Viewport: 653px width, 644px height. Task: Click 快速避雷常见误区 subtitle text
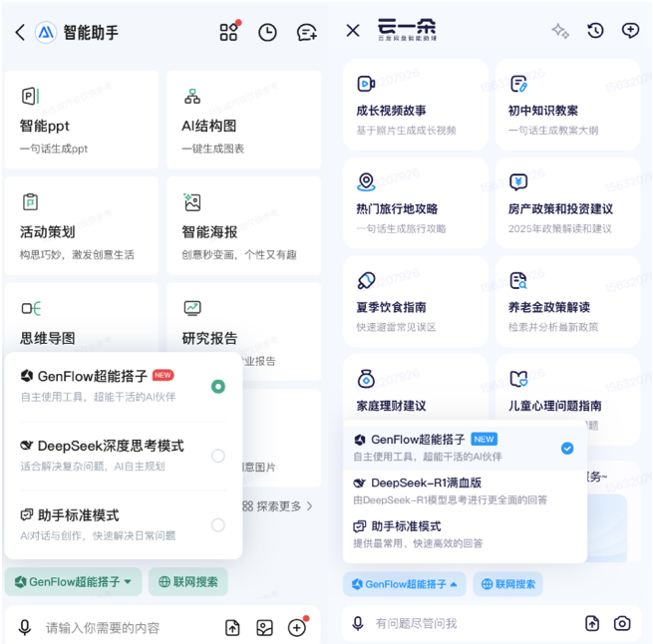(396, 327)
